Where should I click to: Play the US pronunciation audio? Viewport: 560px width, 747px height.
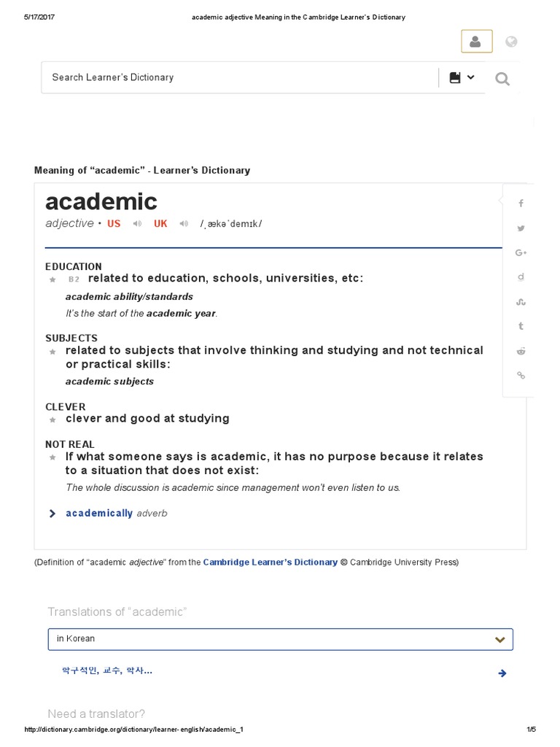(x=136, y=224)
